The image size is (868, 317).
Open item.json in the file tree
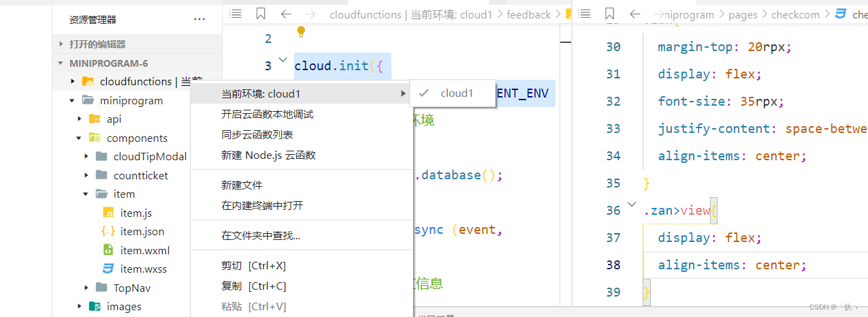(x=142, y=231)
